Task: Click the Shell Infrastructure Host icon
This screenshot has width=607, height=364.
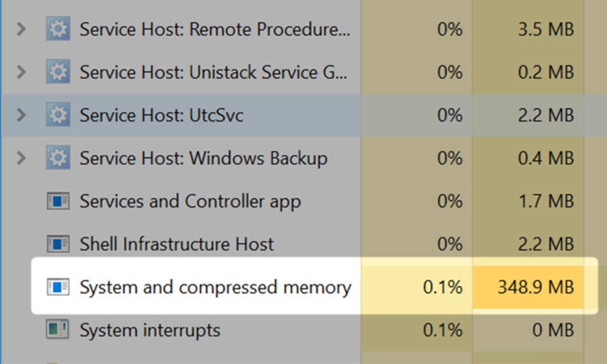Action: coord(58,244)
